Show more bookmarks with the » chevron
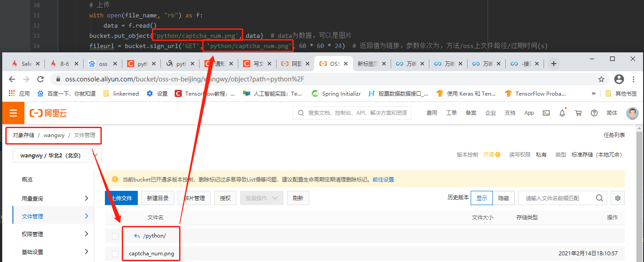 594,93
